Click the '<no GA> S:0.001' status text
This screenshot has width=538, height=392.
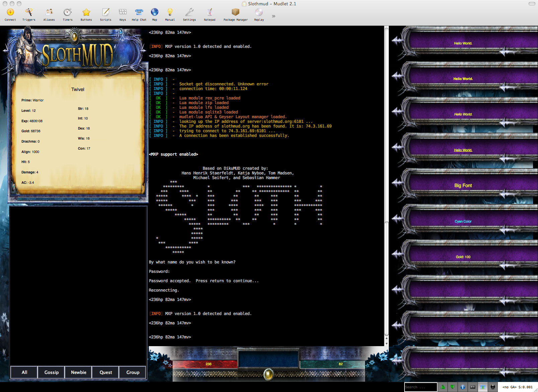[518, 387]
